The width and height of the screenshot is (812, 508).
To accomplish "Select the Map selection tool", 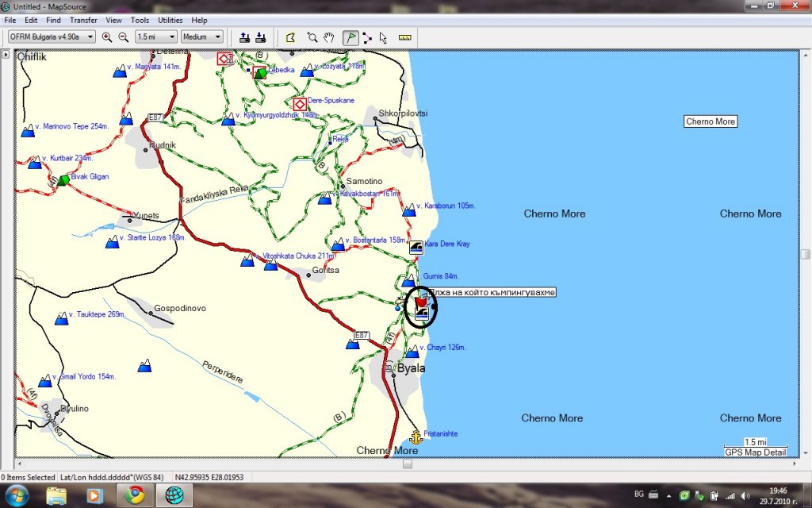I will coord(291,37).
